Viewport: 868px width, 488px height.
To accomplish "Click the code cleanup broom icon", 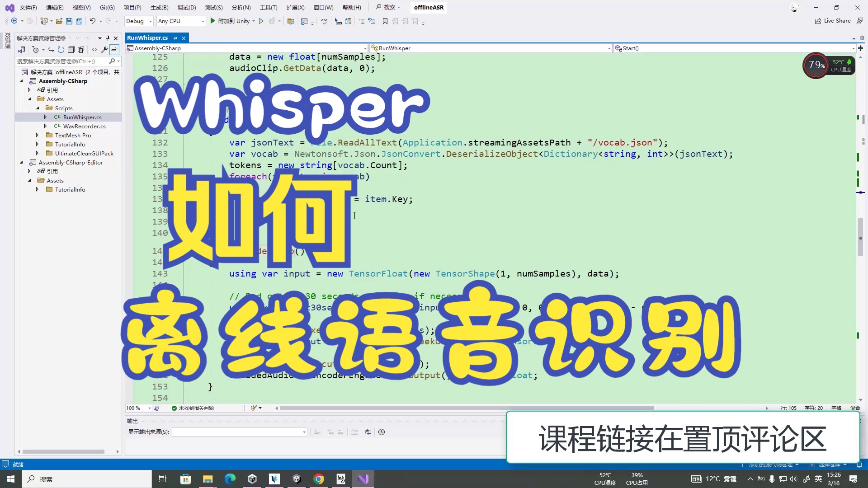I will click(x=254, y=408).
